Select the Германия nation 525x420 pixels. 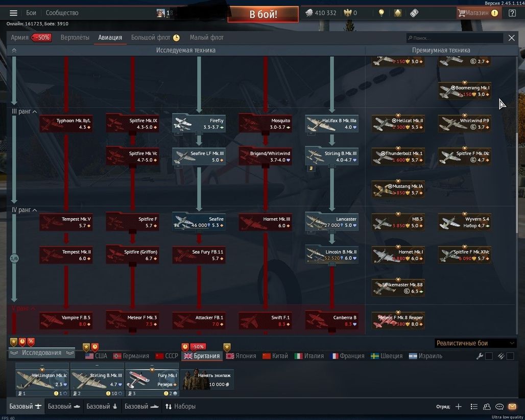(131, 356)
